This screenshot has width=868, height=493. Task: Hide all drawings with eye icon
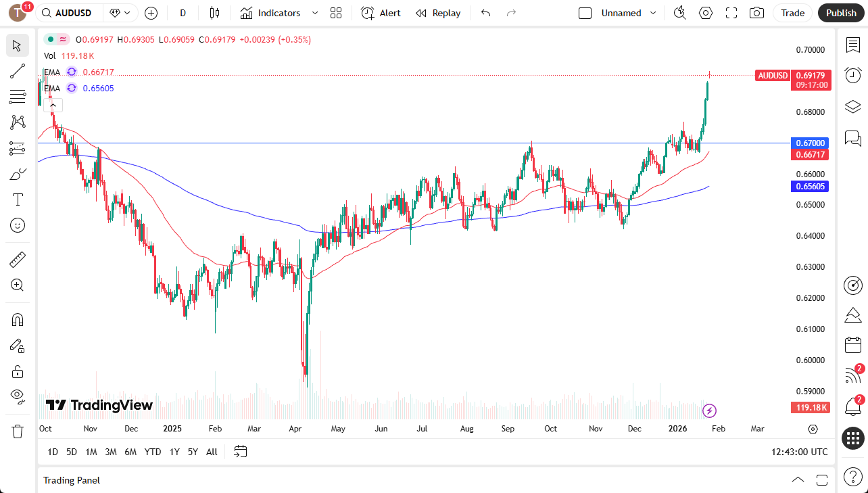coord(17,396)
